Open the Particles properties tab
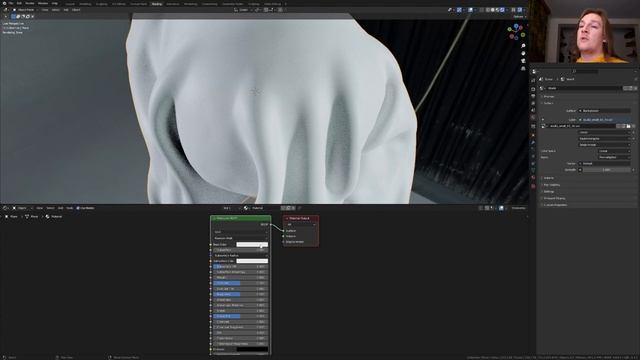Screen dimensions: 640x360 [533, 149]
